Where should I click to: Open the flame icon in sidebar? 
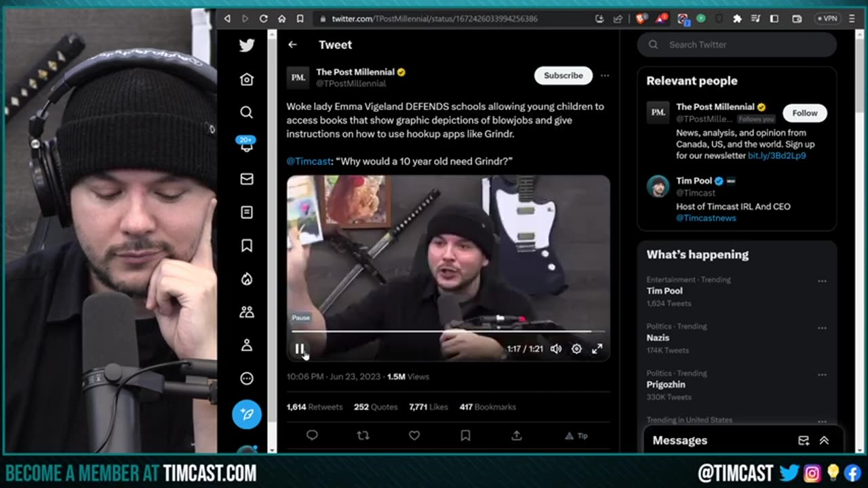[247, 279]
